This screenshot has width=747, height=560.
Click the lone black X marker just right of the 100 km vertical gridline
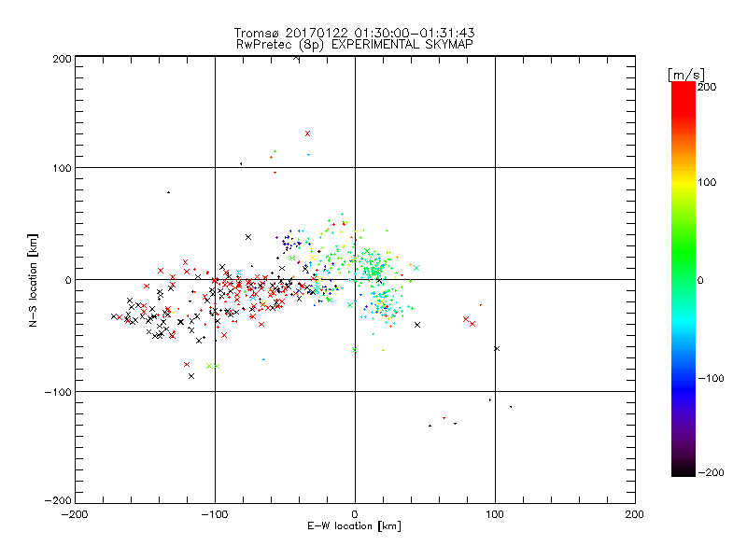tap(497, 349)
